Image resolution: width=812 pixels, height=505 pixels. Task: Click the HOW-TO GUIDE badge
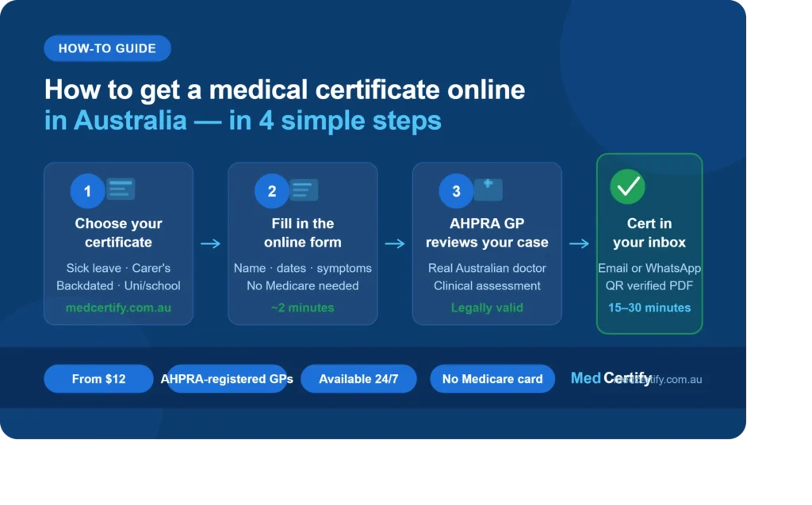(107, 48)
